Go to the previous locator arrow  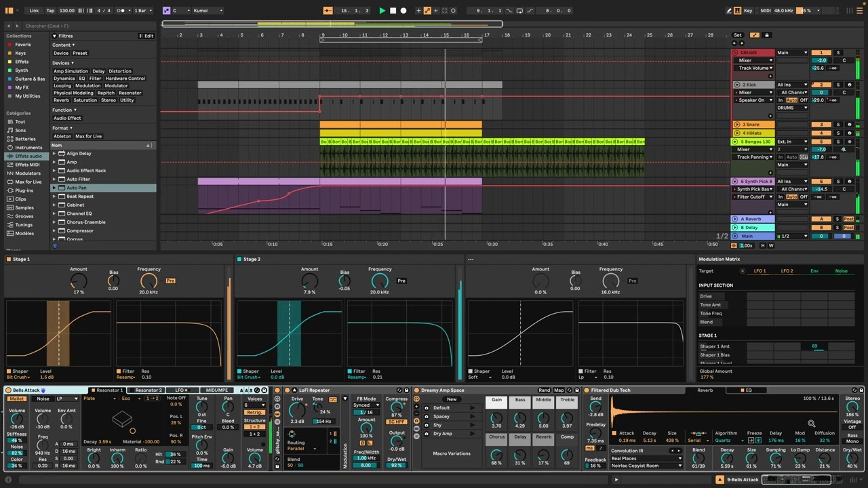click(x=734, y=43)
